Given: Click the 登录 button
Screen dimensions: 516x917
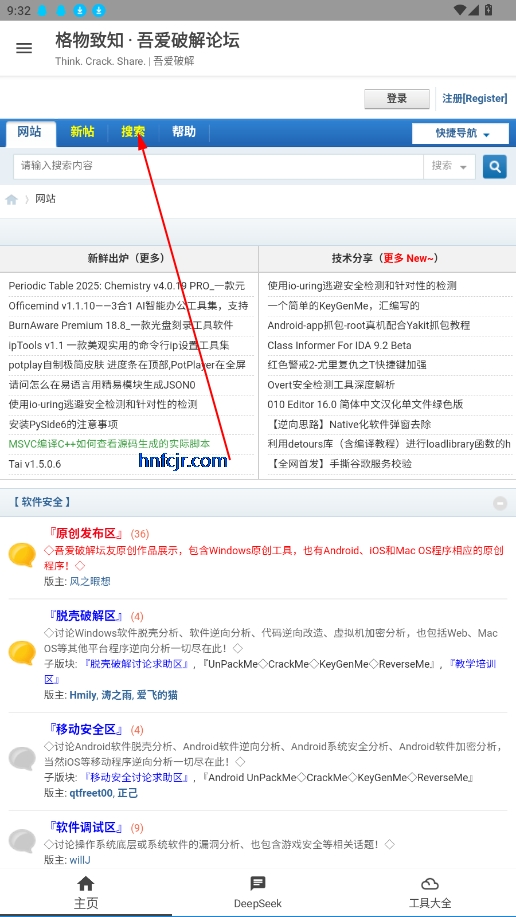Looking at the screenshot, I should click(397, 98).
